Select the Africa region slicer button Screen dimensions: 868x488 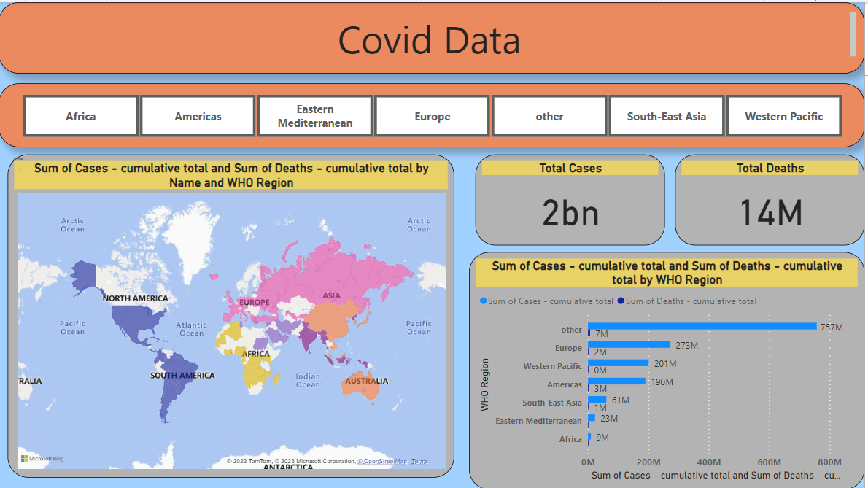pos(81,116)
